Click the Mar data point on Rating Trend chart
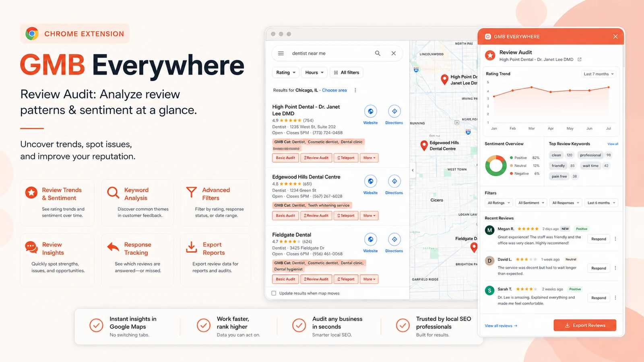This screenshot has height=362, width=644. [532, 87]
